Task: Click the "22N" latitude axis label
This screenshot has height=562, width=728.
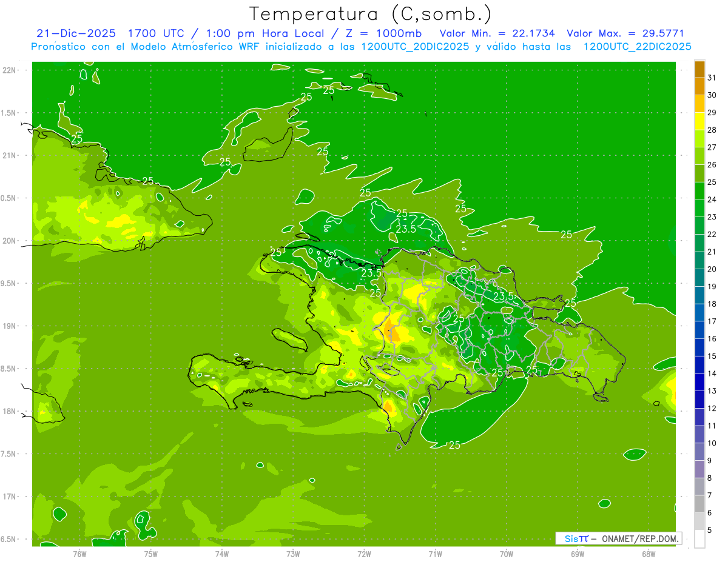Action: [10, 70]
